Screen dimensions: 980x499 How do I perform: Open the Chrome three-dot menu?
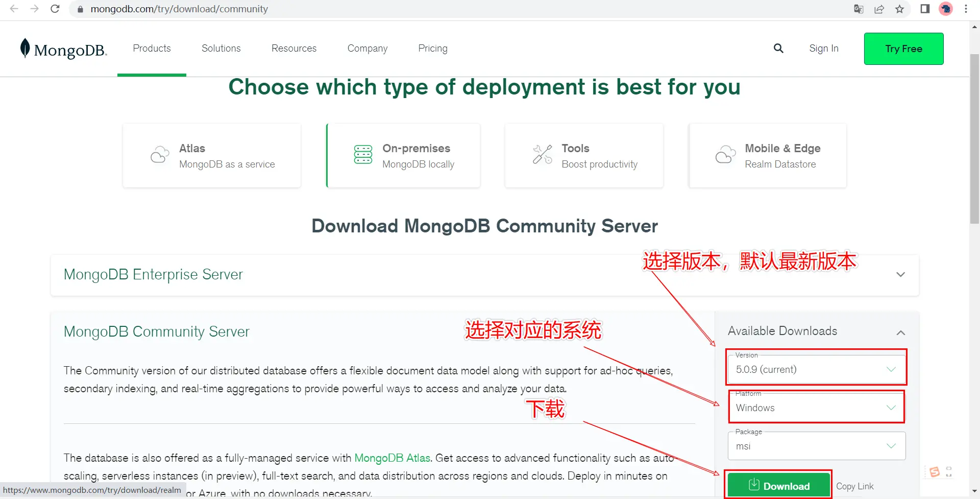coord(966,9)
